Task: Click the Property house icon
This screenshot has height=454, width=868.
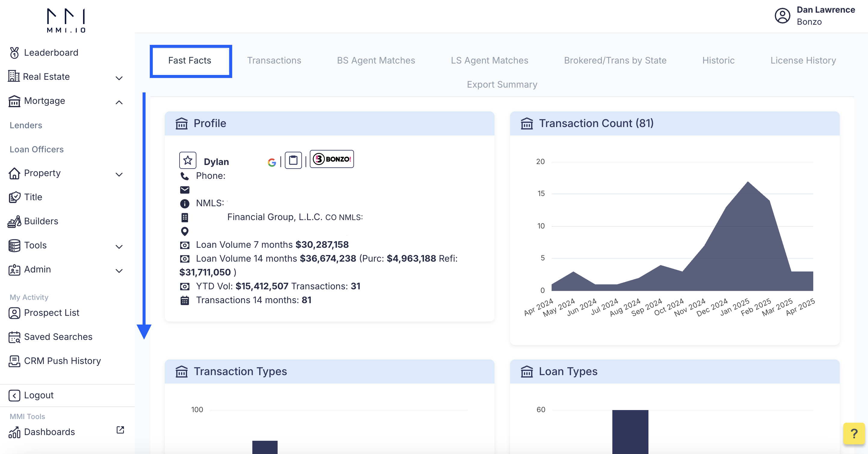Action: (14, 173)
